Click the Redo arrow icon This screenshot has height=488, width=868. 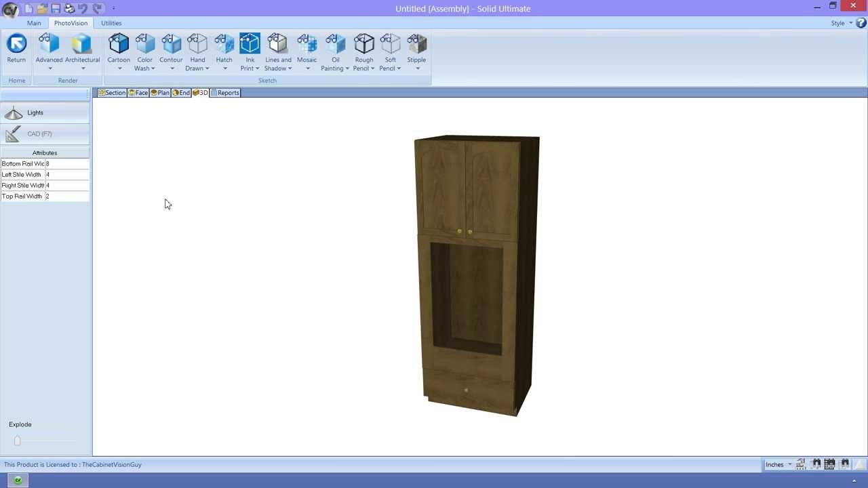(x=97, y=8)
